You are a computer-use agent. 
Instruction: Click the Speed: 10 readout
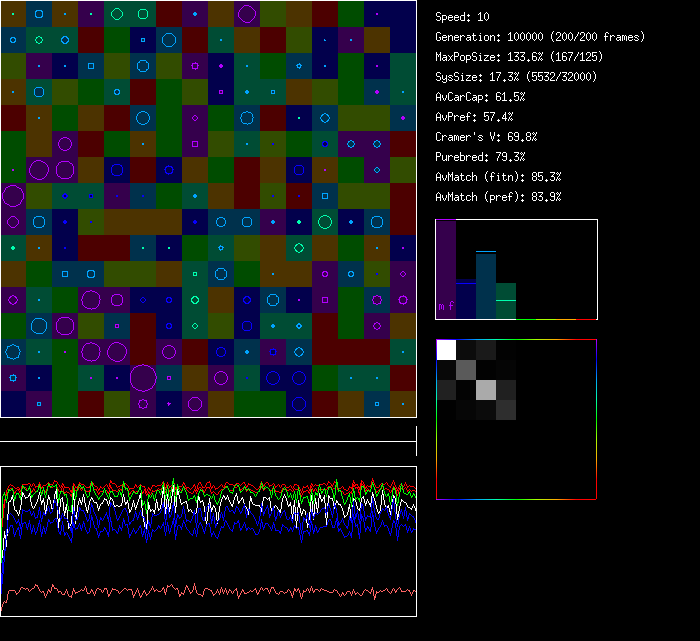(463, 17)
